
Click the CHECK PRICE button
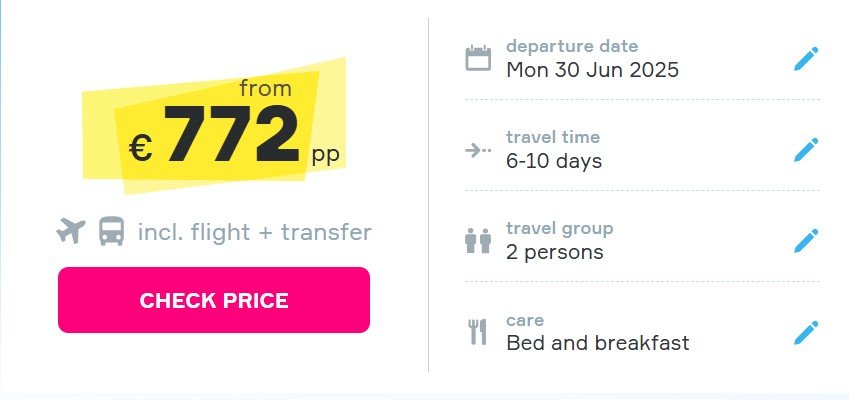click(x=214, y=300)
